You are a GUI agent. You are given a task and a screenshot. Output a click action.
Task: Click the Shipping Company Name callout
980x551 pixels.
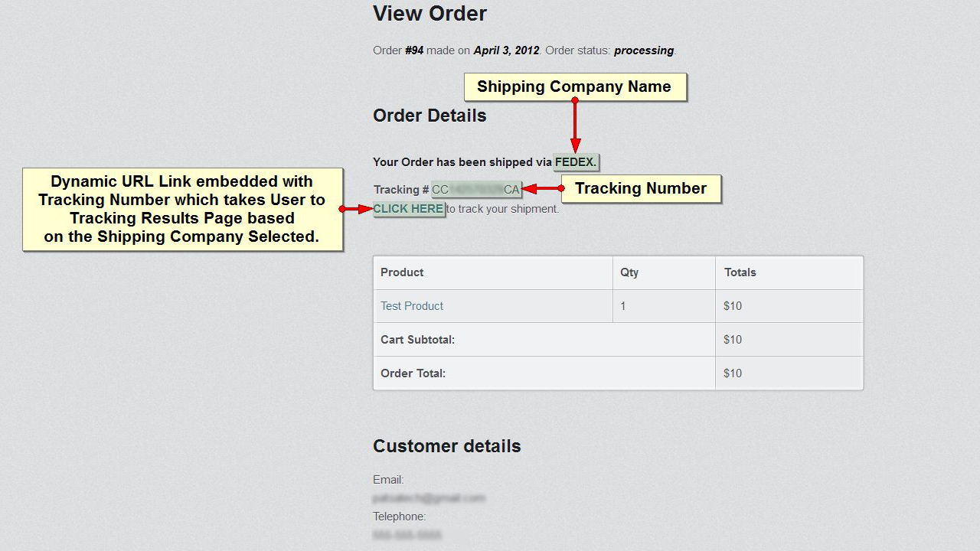click(x=575, y=86)
